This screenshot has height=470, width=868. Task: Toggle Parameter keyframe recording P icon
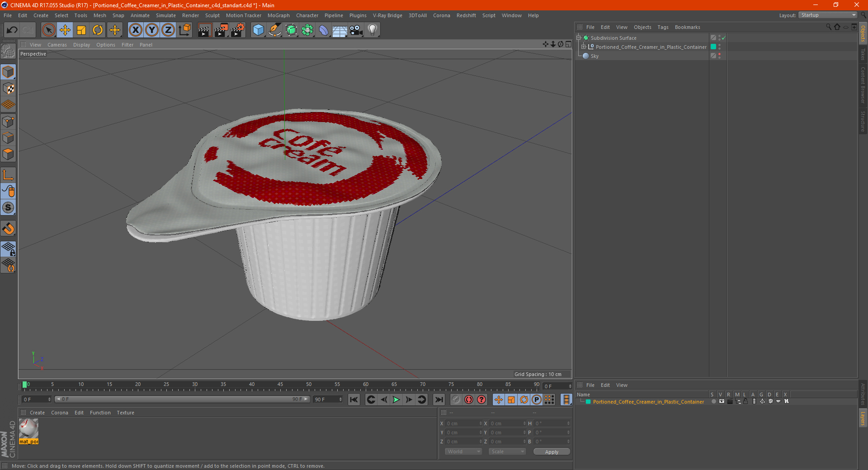point(537,399)
